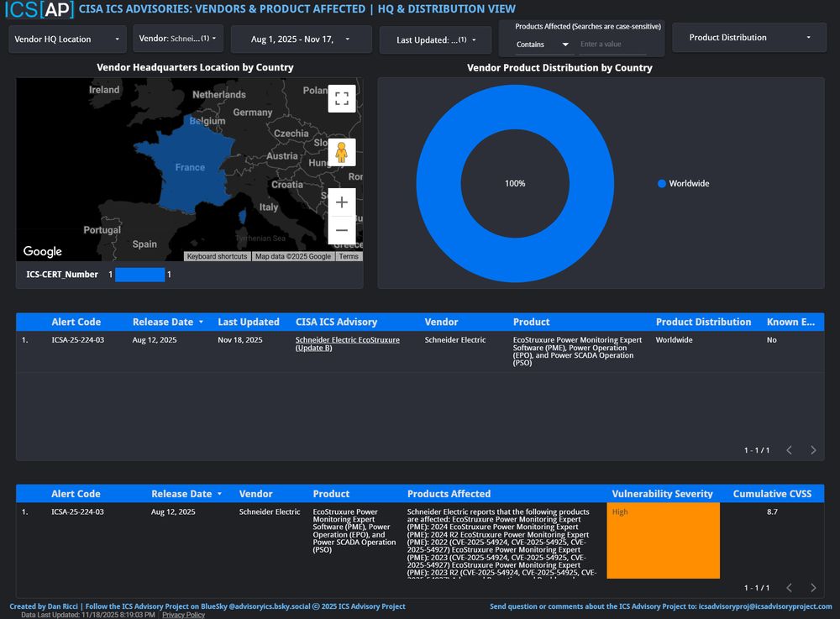The height and width of the screenshot is (619, 840).
Task: Expand the Vendor filter dropdown
Action: pyautogui.click(x=178, y=39)
